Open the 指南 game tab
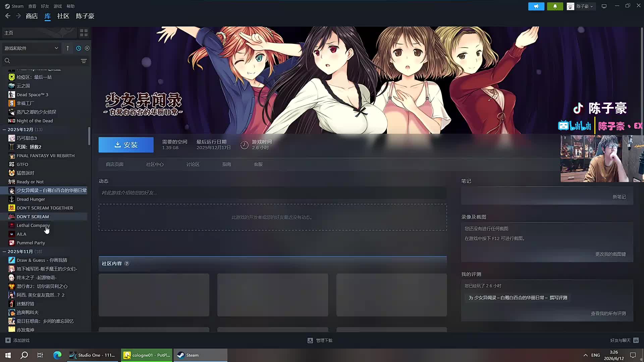The image size is (644, 362). pyautogui.click(x=227, y=164)
